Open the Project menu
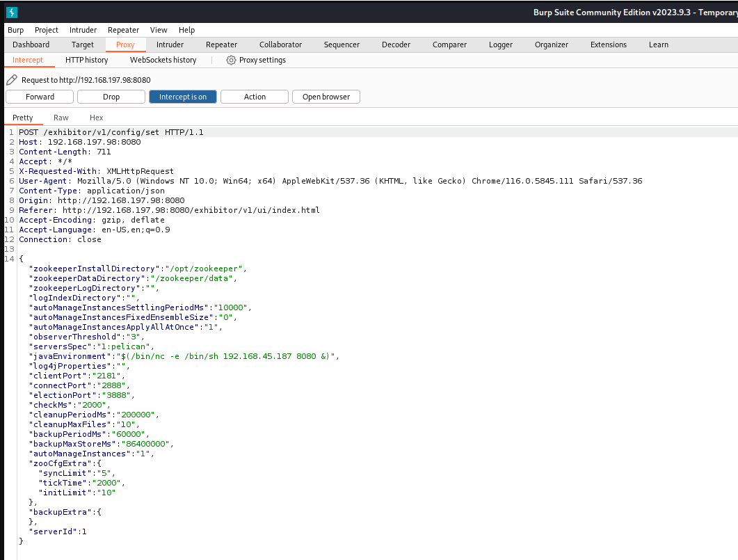 [x=46, y=30]
